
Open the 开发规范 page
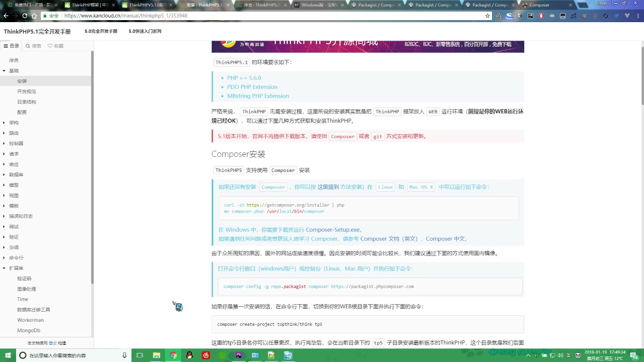[27, 92]
